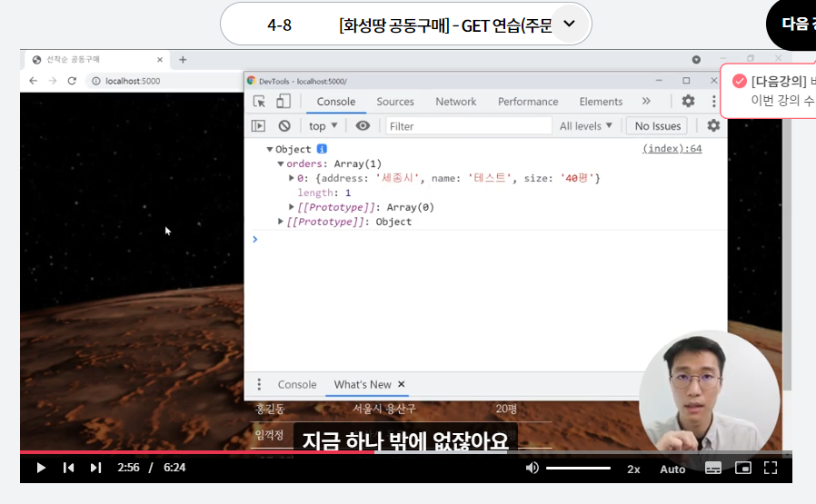Focus the console Filter field
816x504 pixels.
pos(468,126)
